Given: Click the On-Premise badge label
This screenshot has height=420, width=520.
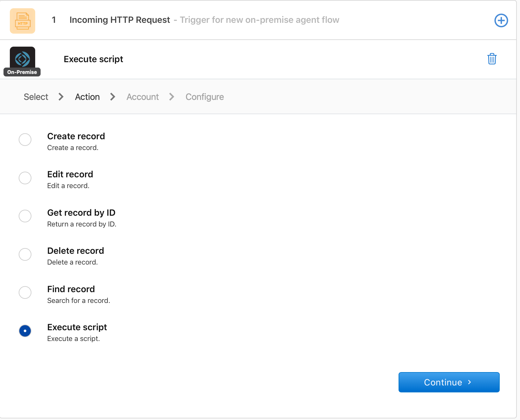Looking at the screenshot, I should tap(22, 72).
